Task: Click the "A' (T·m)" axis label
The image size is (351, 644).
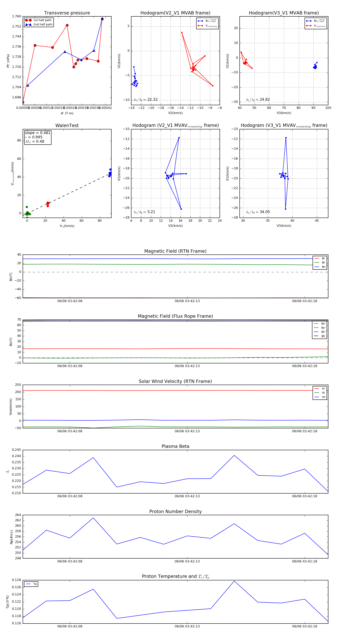Action: 67,113
